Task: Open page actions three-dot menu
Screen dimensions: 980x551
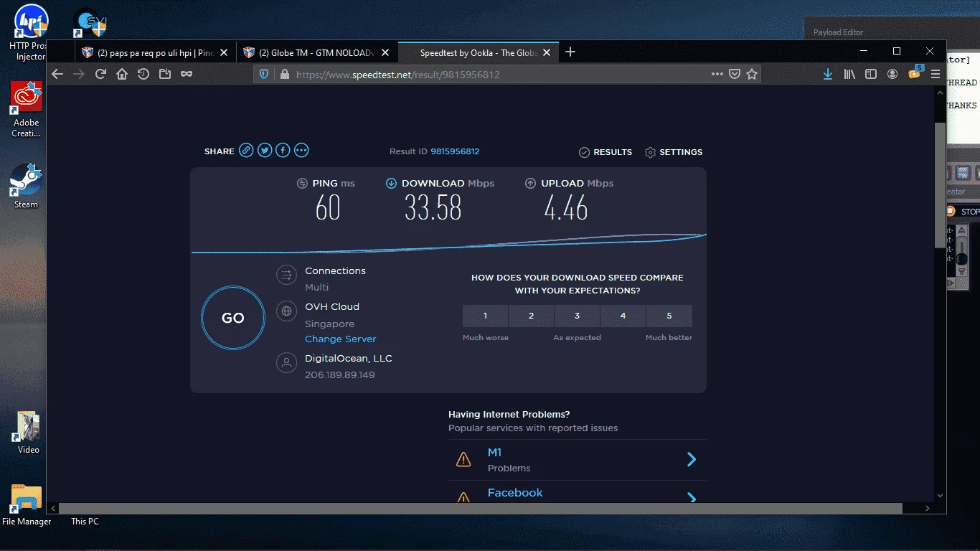Action: tap(717, 74)
